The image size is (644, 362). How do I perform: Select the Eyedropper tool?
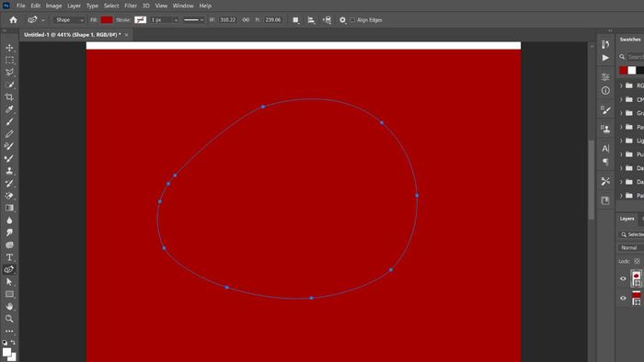9,109
